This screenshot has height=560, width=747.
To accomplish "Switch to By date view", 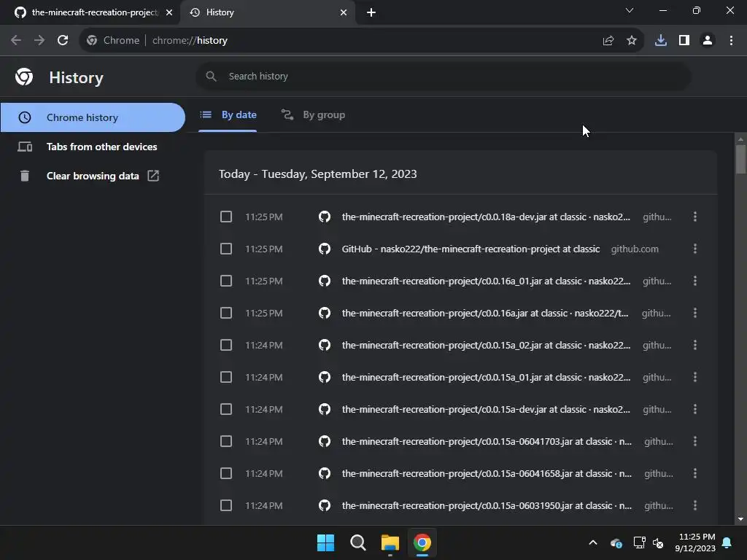I will pos(228,114).
